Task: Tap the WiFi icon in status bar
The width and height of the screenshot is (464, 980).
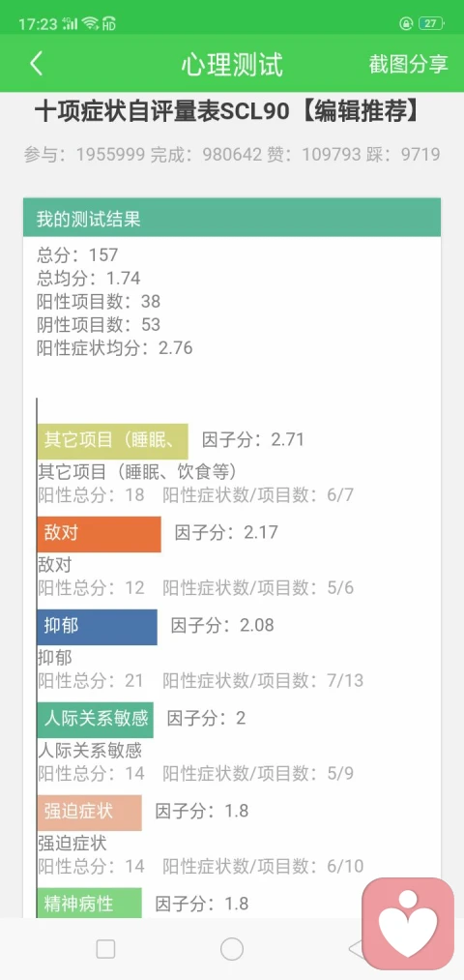Action: 90,24
